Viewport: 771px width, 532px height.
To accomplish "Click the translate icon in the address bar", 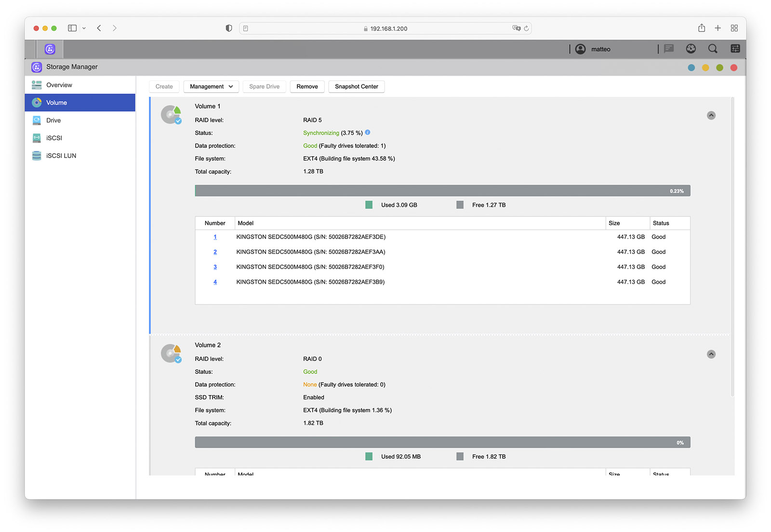I will coord(516,28).
